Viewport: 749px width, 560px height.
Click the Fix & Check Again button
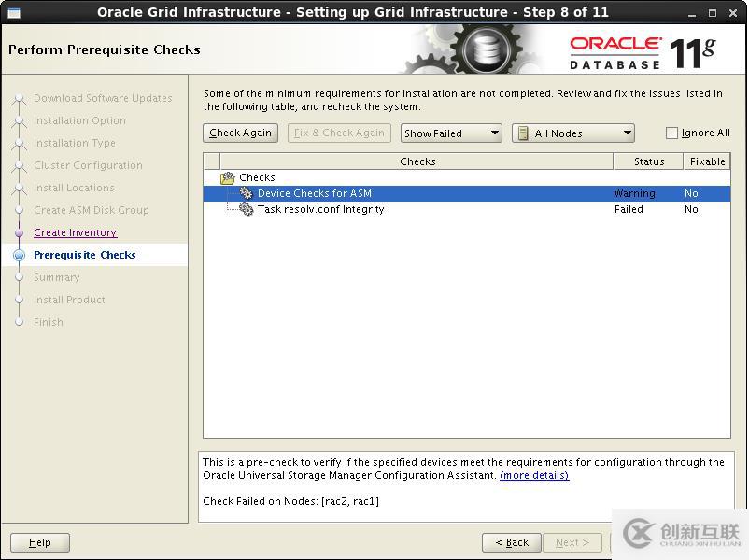point(339,133)
